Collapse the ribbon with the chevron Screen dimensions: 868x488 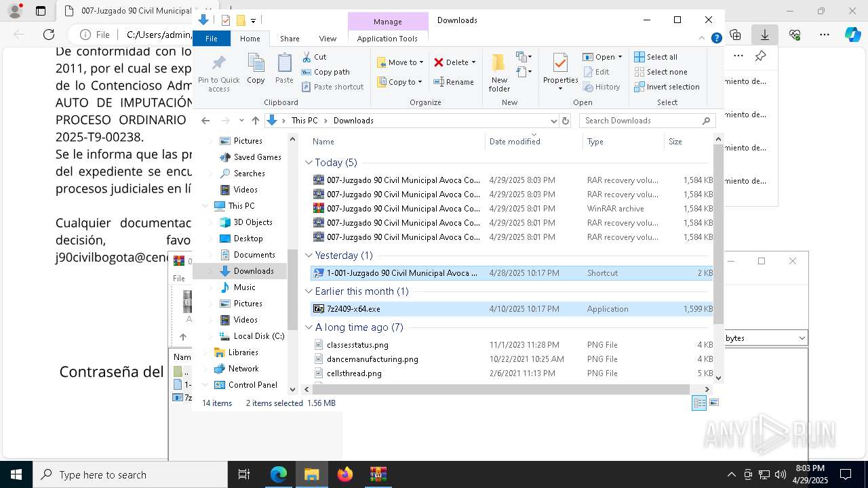point(703,39)
